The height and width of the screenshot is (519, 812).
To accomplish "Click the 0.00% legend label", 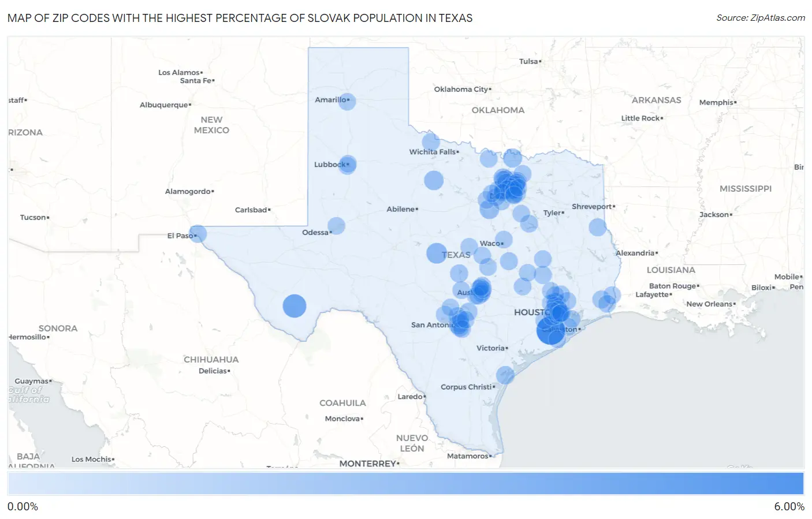I will pos(23,507).
